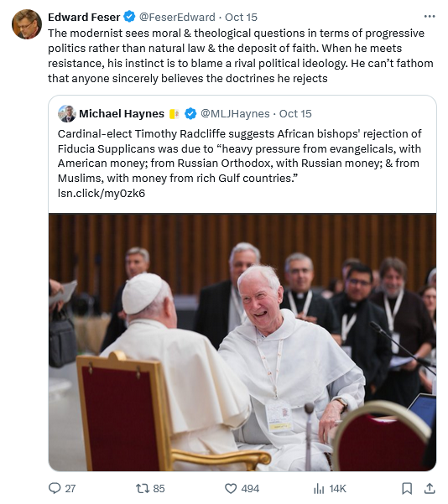Bookmark this post
The height and width of the screenshot is (504, 448).
(x=407, y=489)
